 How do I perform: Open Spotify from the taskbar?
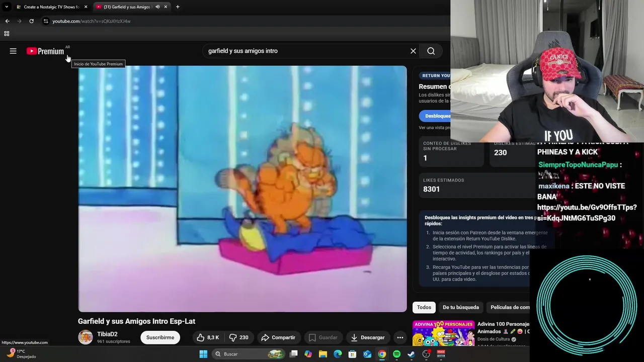(396, 354)
